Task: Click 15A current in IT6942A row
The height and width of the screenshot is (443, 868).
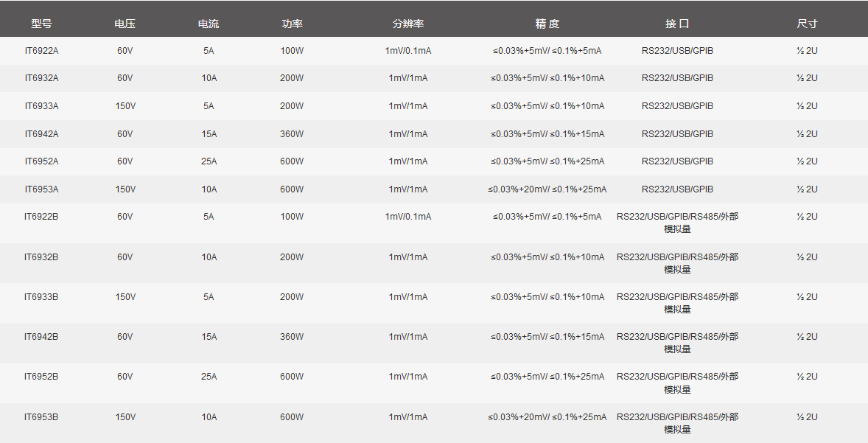Action: point(209,134)
